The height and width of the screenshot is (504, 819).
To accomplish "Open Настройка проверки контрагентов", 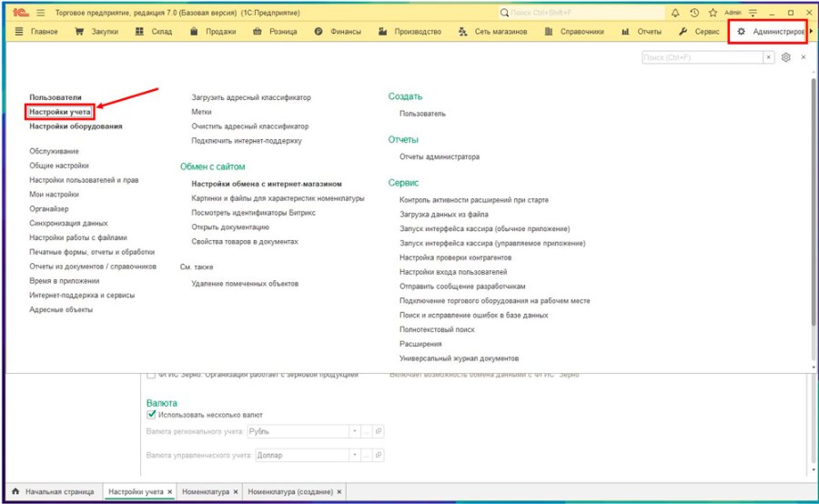I will pos(456,257).
